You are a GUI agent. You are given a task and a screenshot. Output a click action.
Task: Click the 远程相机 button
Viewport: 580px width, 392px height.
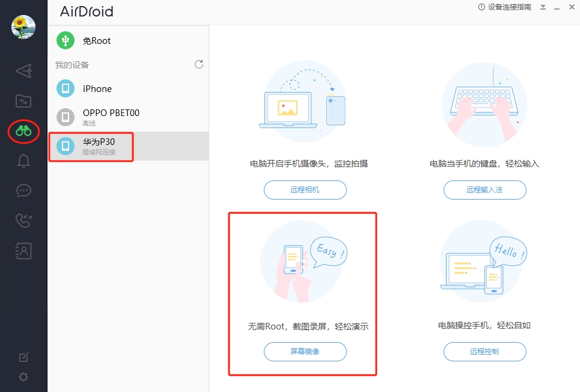pyautogui.click(x=305, y=190)
